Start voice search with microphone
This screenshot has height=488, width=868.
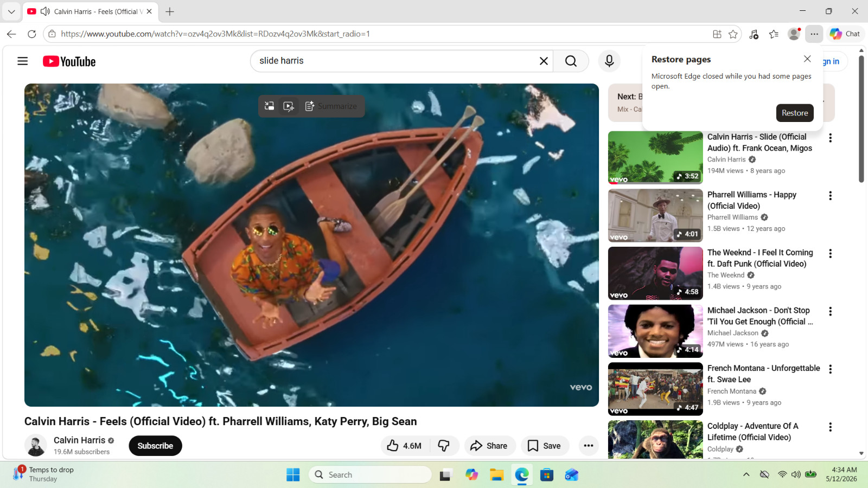(x=609, y=61)
